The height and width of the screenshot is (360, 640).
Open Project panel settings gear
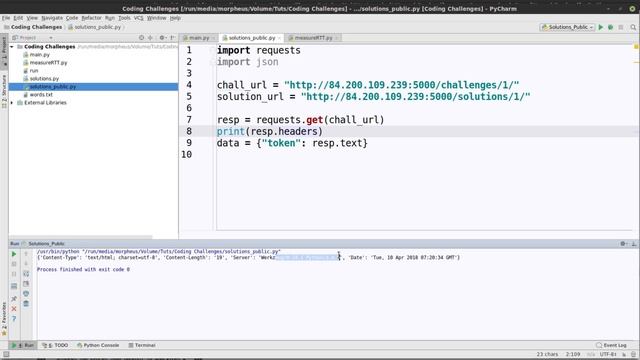pos(162,38)
